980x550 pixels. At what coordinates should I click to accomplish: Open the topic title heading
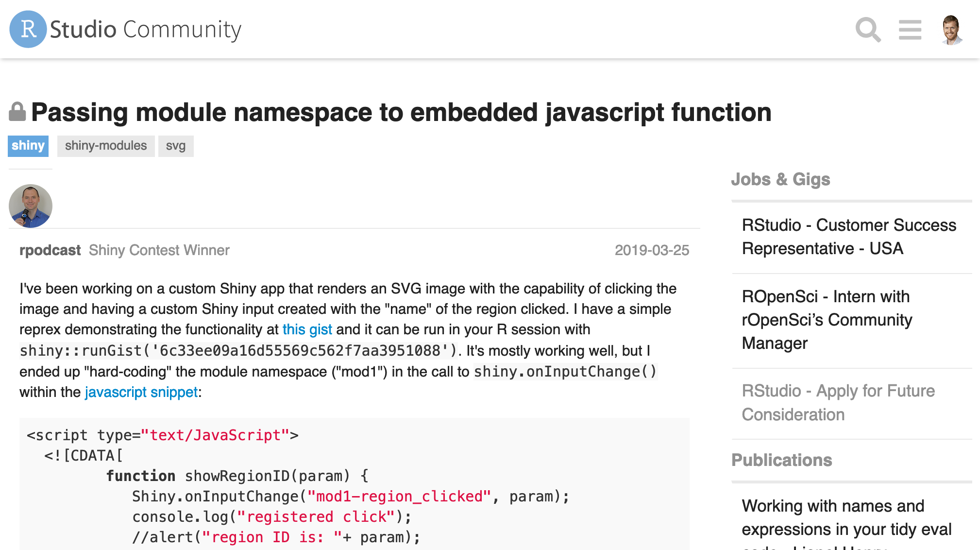click(401, 112)
